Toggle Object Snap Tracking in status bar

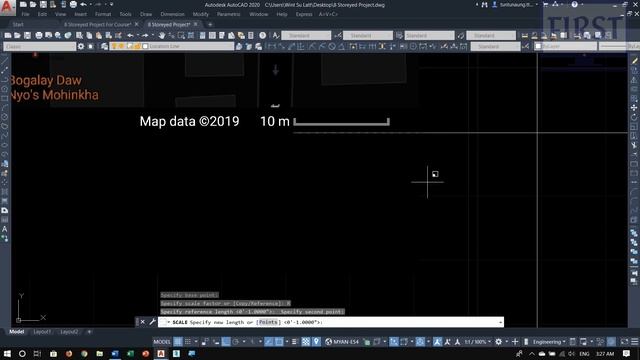pos(269,342)
